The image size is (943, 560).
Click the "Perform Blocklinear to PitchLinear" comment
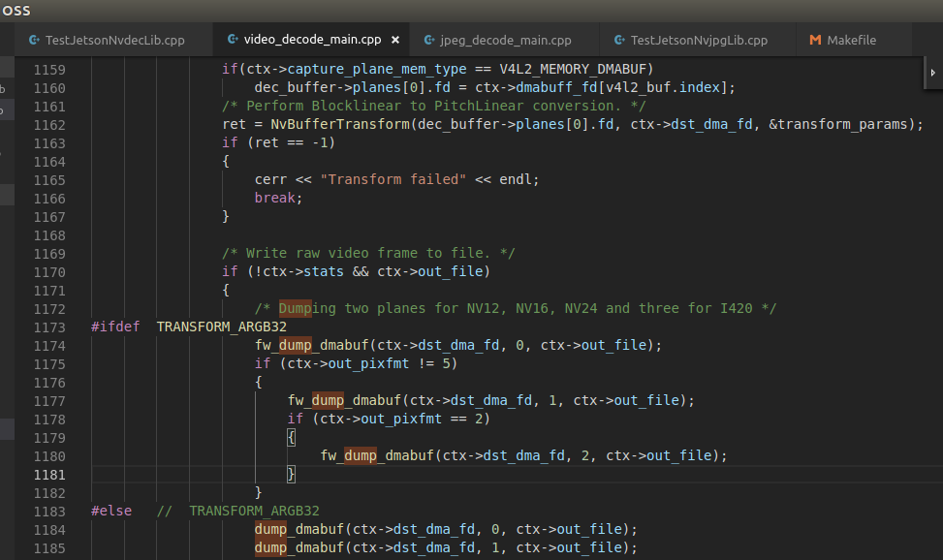coord(434,106)
